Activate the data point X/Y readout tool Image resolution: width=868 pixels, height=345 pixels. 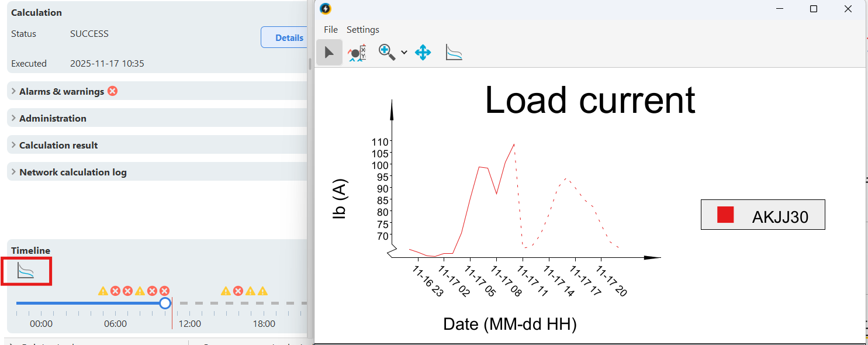tap(357, 53)
